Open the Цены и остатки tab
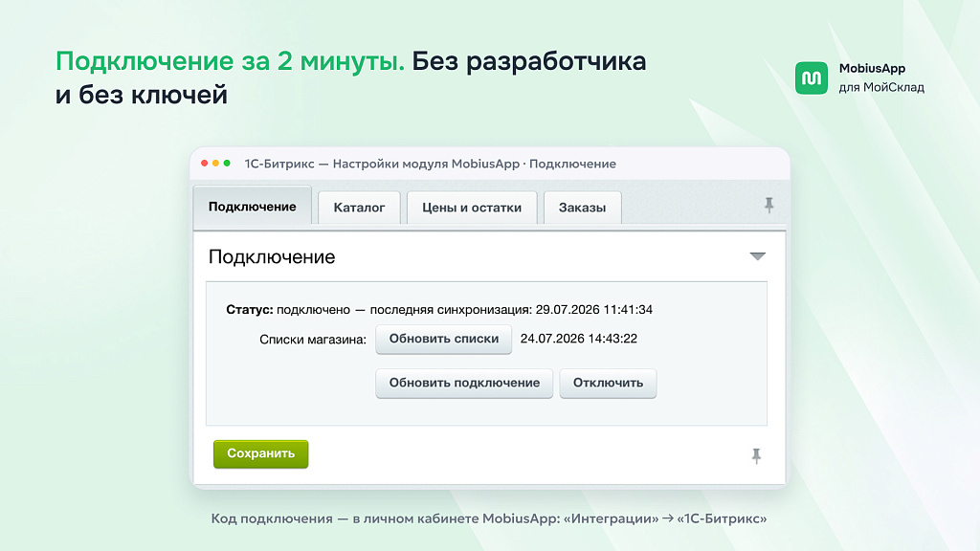Image resolution: width=980 pixels, height=551 pixels. 471,208
